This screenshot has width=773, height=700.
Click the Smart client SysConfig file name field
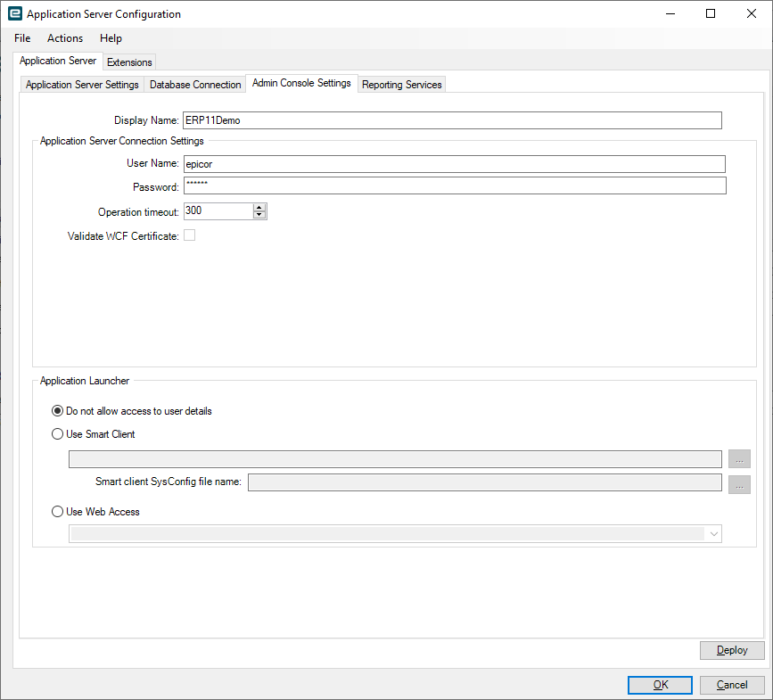pos(485,482)
